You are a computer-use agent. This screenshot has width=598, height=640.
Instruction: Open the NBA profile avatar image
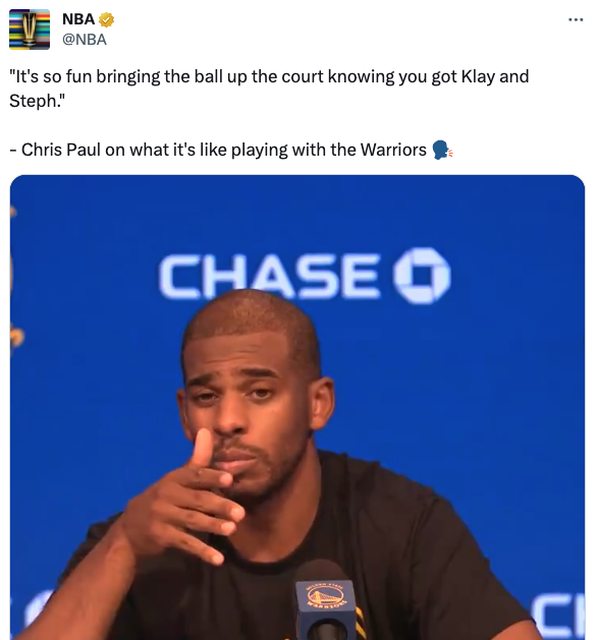29,29
